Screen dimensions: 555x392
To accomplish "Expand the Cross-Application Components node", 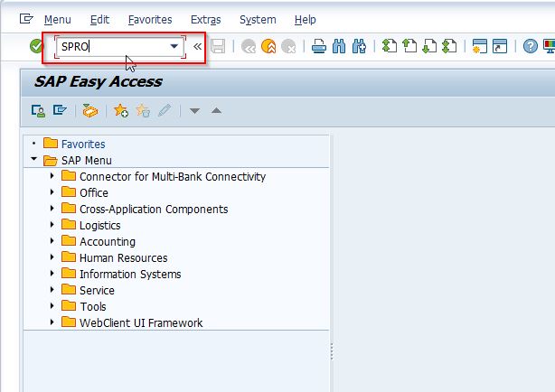I will [x=52, y=208].
